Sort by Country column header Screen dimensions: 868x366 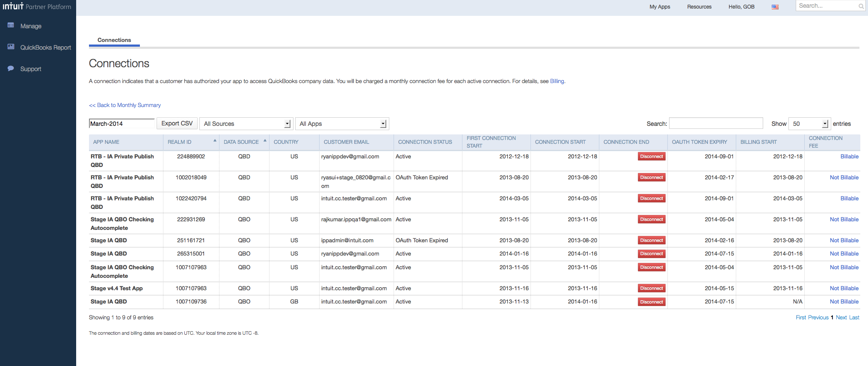(294, 142)
